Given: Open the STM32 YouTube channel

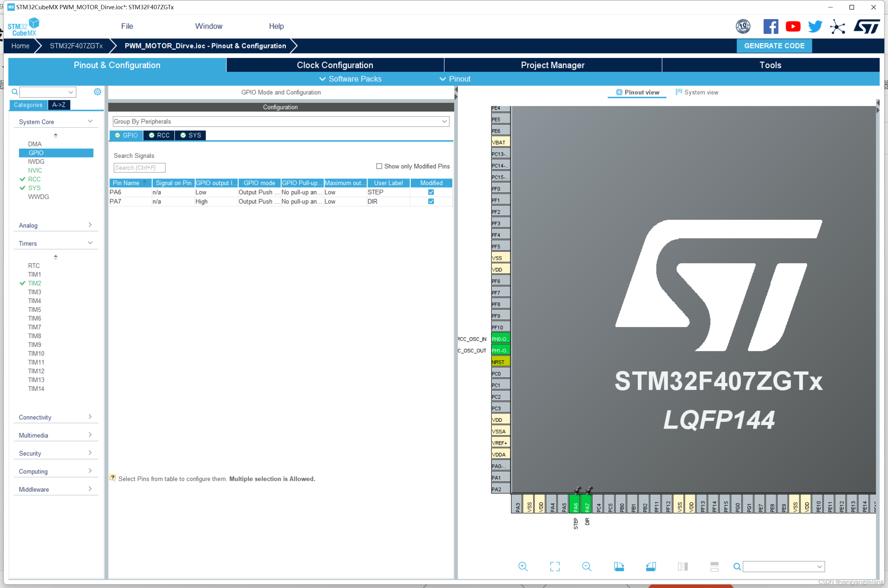Looking at the screenshot, I should tap(793, 26).
